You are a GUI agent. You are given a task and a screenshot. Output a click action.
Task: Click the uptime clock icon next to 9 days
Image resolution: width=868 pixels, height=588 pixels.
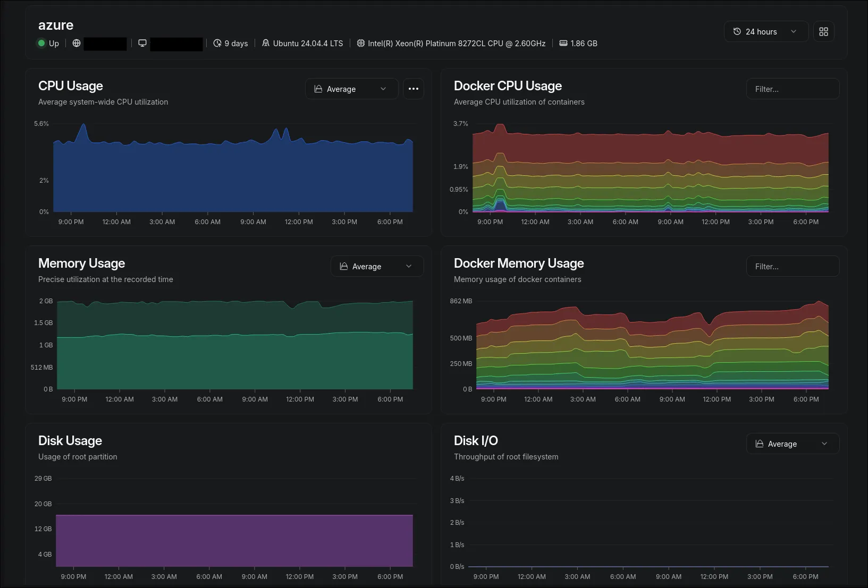point(217,44)
